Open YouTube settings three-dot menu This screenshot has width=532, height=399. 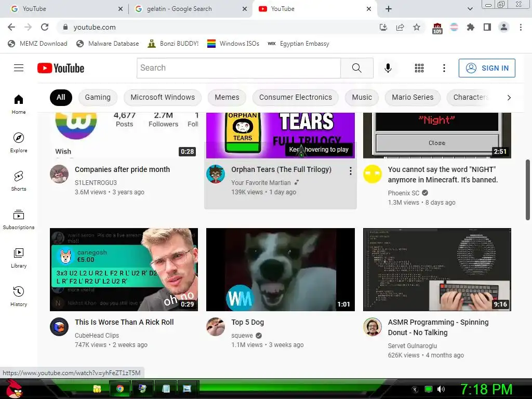point(444,68)
